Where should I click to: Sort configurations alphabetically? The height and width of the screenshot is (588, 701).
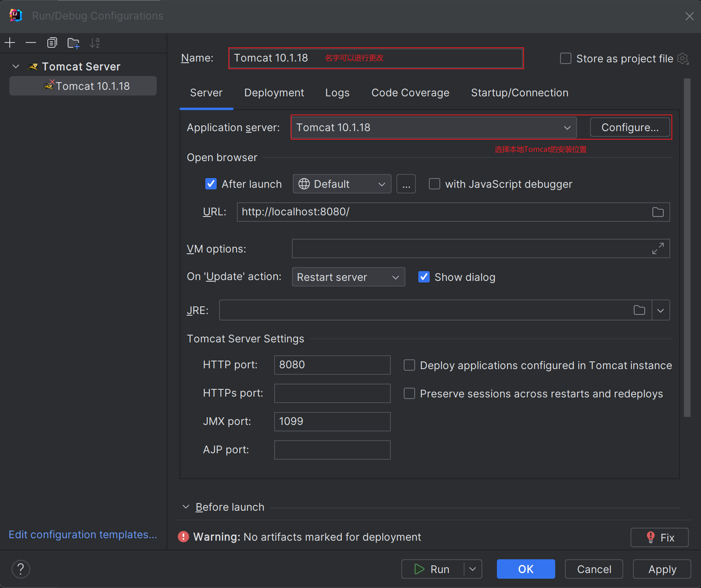(95, 42)
